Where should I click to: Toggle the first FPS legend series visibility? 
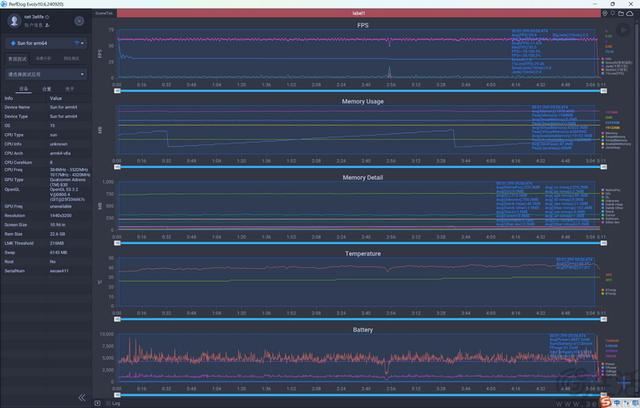tap(601, 59)
